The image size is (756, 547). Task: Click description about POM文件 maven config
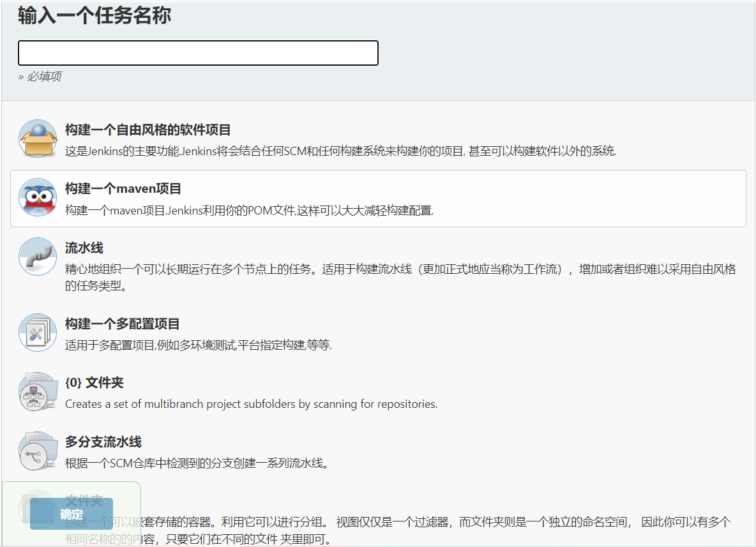249,211
